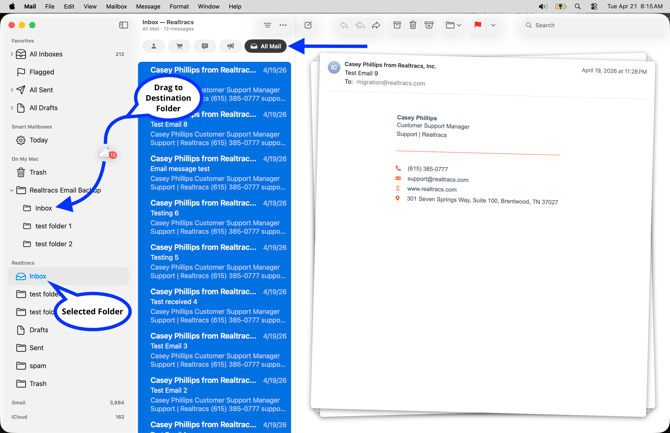This screenshot has width=670, height=433.
Task: Open the more options ellipsis button
Action: 283,25
